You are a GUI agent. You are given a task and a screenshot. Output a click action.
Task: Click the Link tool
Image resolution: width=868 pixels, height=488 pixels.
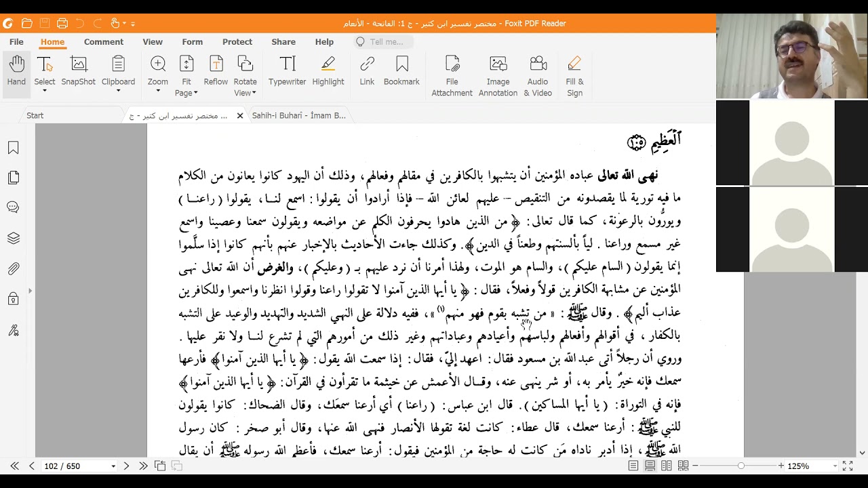[367, 71]
